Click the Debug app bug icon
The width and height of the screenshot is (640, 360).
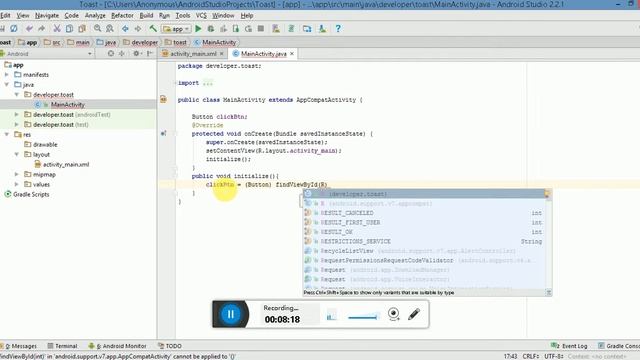211,29
